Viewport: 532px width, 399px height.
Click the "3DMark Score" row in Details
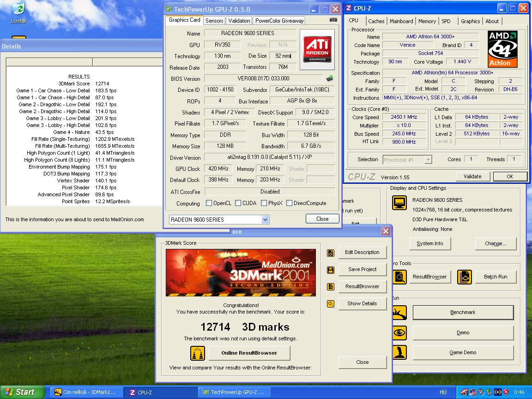[84, 84]
